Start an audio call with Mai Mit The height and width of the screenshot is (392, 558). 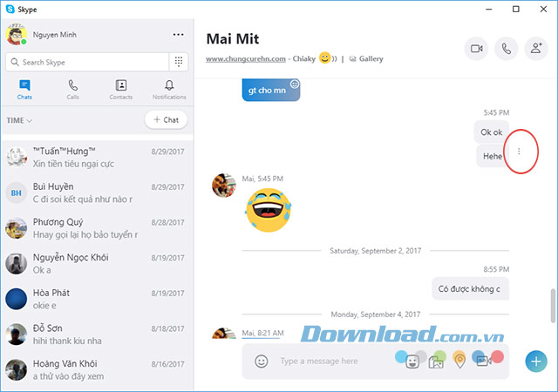(x=506, y=49)
